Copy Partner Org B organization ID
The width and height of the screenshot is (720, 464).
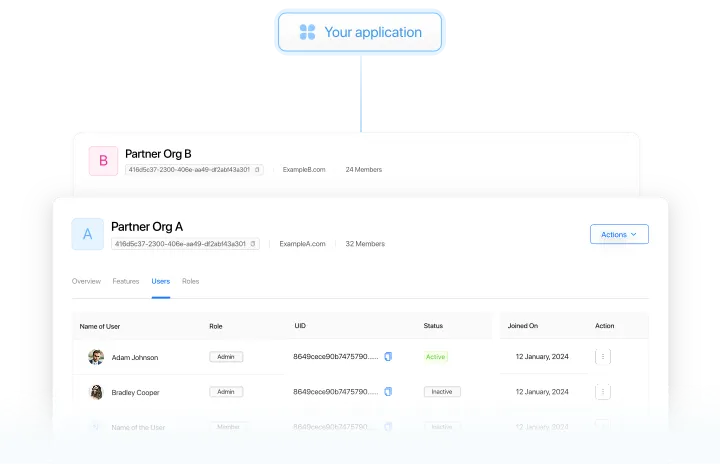pos(257,170)
